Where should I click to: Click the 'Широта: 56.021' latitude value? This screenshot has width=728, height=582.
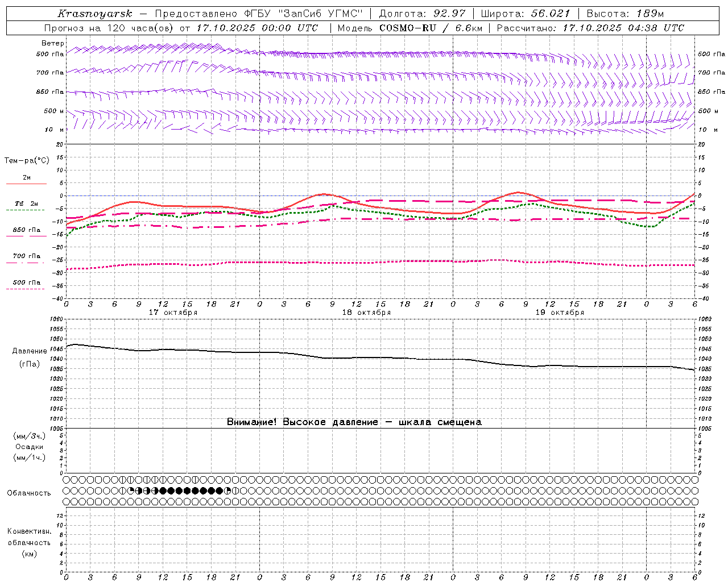coord(526,14)
